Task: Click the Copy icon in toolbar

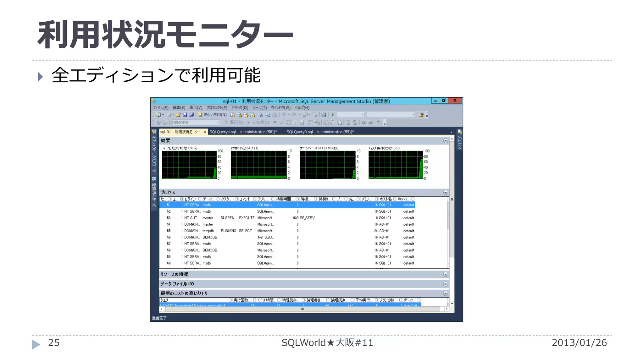Action: click(268, 115)
